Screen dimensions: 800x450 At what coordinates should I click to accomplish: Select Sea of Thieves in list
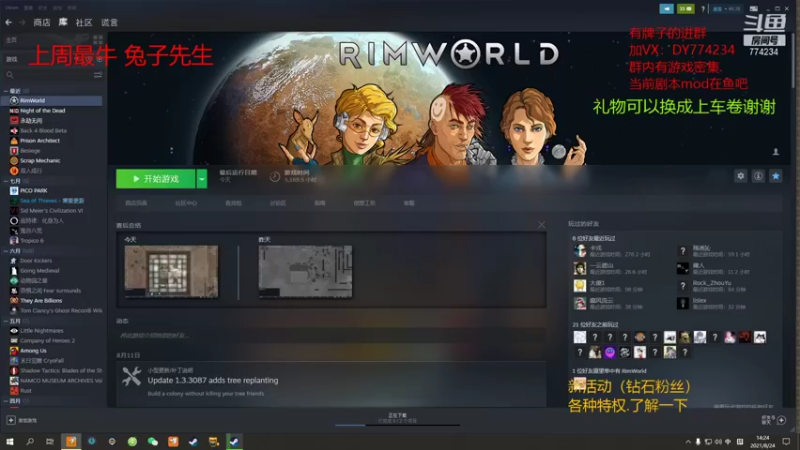[53, 201]
